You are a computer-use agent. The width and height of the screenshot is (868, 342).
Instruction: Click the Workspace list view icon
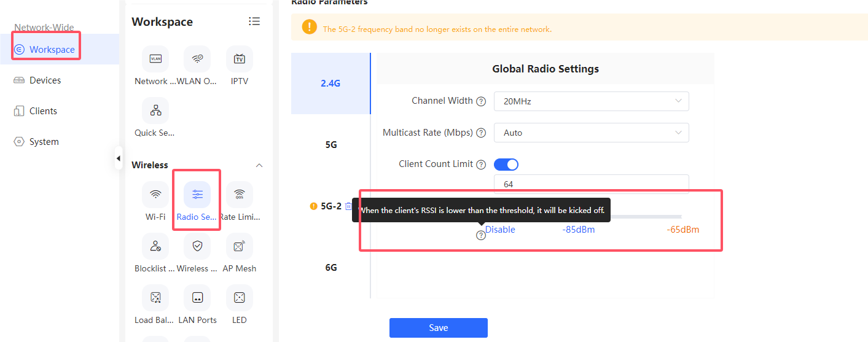coord(254,21)
